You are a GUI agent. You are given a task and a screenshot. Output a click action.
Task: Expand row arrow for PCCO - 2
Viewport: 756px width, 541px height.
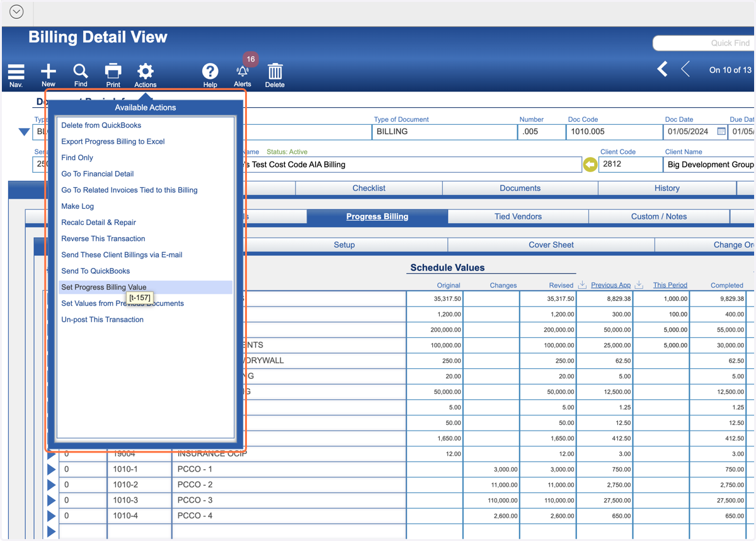pyautogui.click(x=52, y=486)
